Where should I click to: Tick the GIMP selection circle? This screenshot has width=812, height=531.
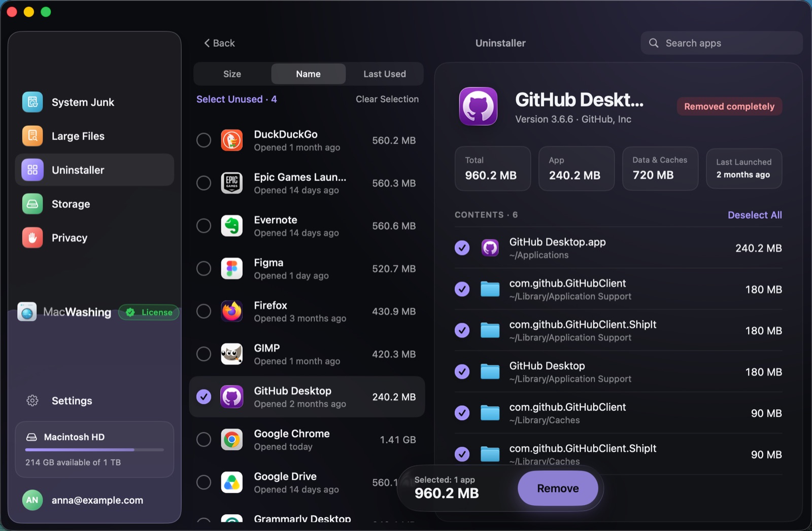pyautogui.click(x=204, y=354)
